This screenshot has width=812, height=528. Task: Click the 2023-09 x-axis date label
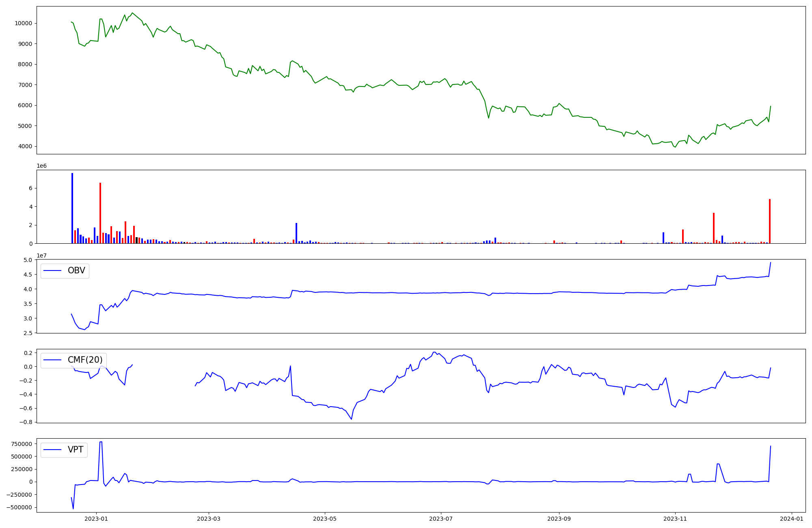[559, 518]
